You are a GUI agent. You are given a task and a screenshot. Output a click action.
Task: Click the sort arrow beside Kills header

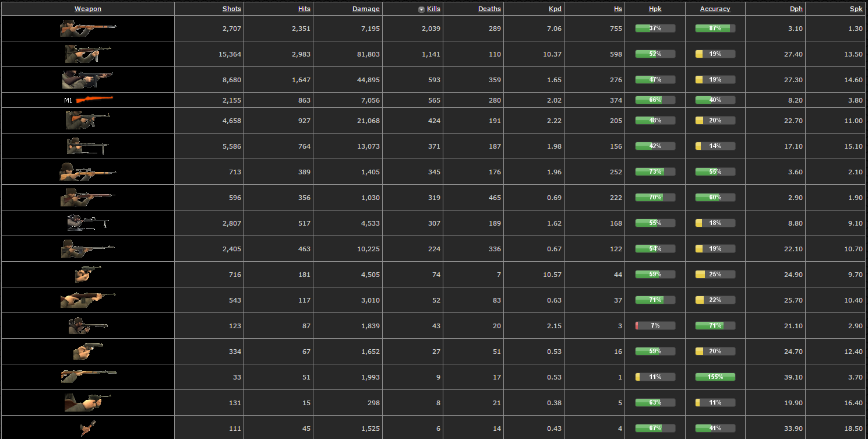click(421, 9)
